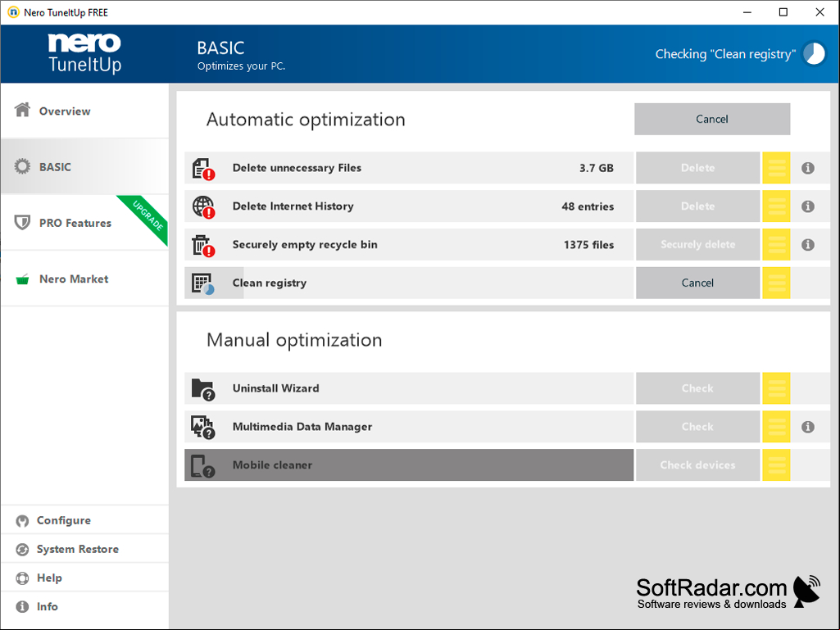Click the Help lifebuoy icon

22,578
